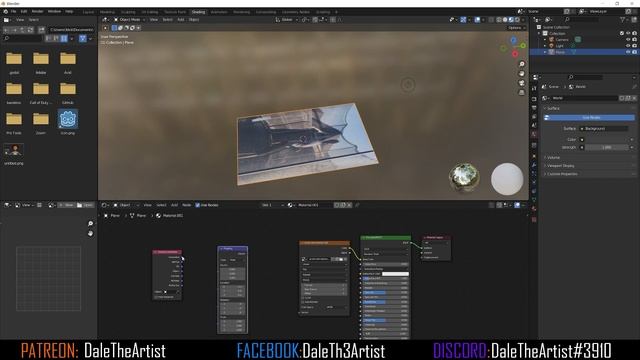
Task: Select the untitled.png image file
Action: click(14, 154)
